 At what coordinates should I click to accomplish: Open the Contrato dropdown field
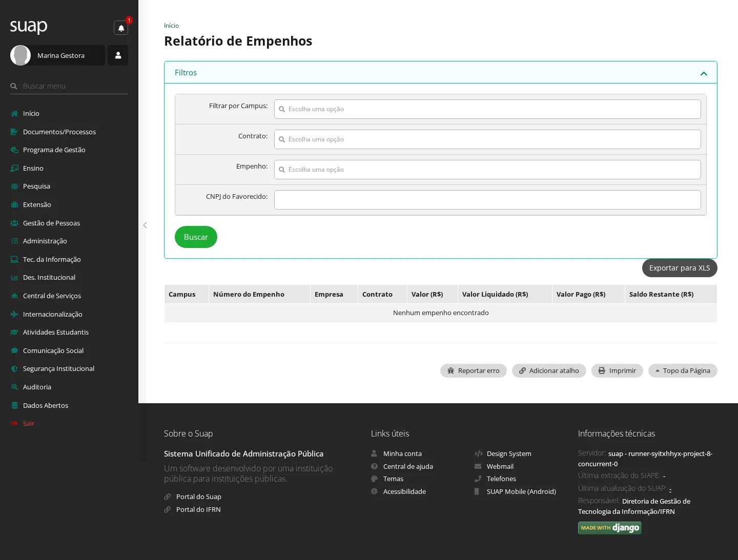tap(487, 139)
